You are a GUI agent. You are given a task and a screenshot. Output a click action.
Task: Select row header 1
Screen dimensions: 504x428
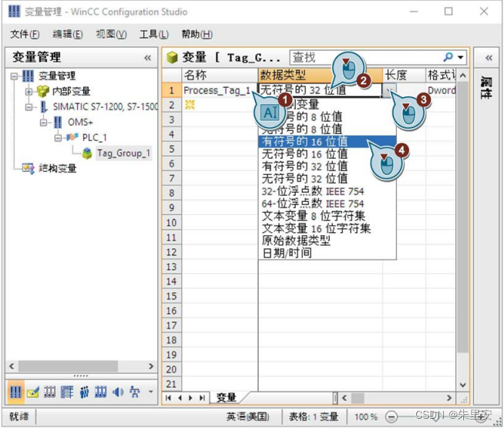click(172, 90)
